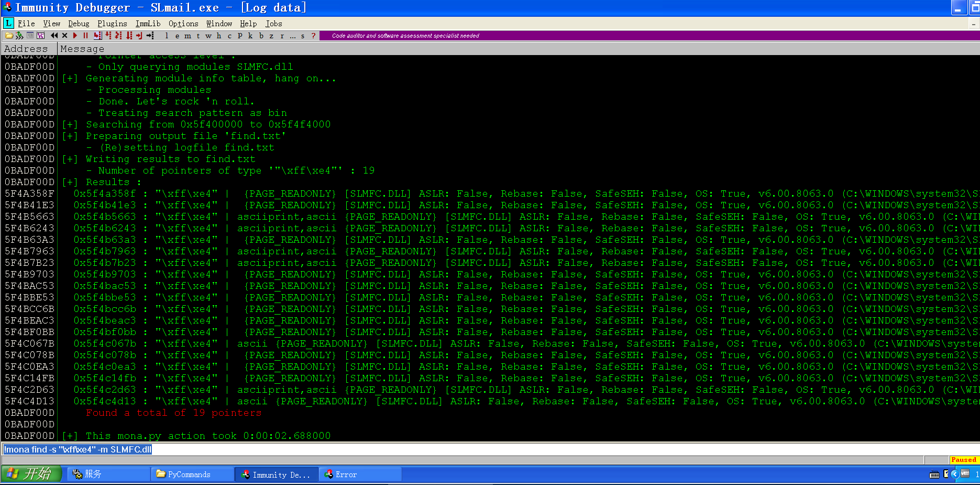
Task: Show Call stack via 'k' button
Action: 250,36
